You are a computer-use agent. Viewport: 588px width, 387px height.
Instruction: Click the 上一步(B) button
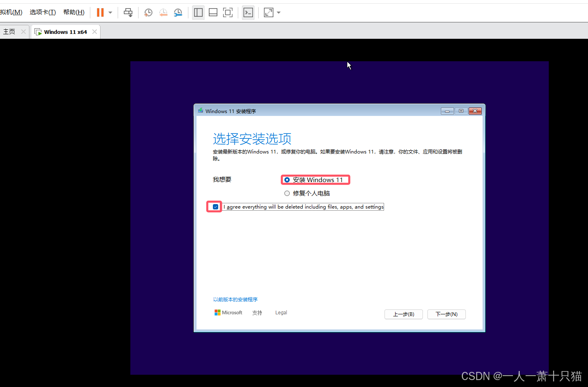(x=404, y=314)
